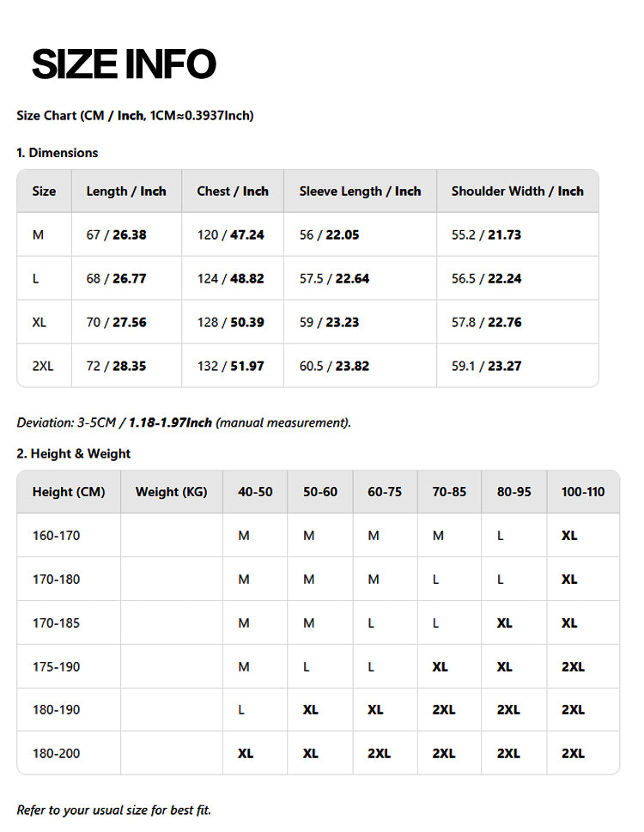Click the 'Height (CM)' column header
This screenshot has height=832, width=644.
coord(69,492)
